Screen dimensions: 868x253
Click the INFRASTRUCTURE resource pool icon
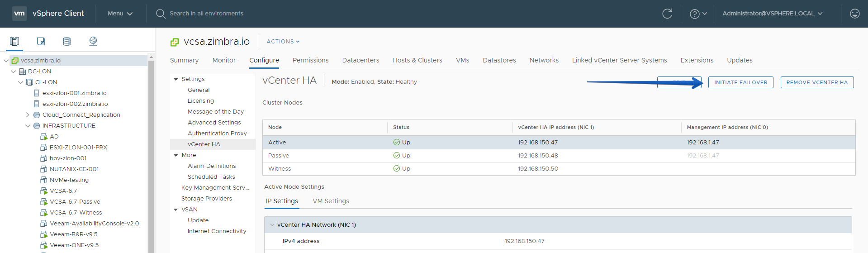point(37,126)
